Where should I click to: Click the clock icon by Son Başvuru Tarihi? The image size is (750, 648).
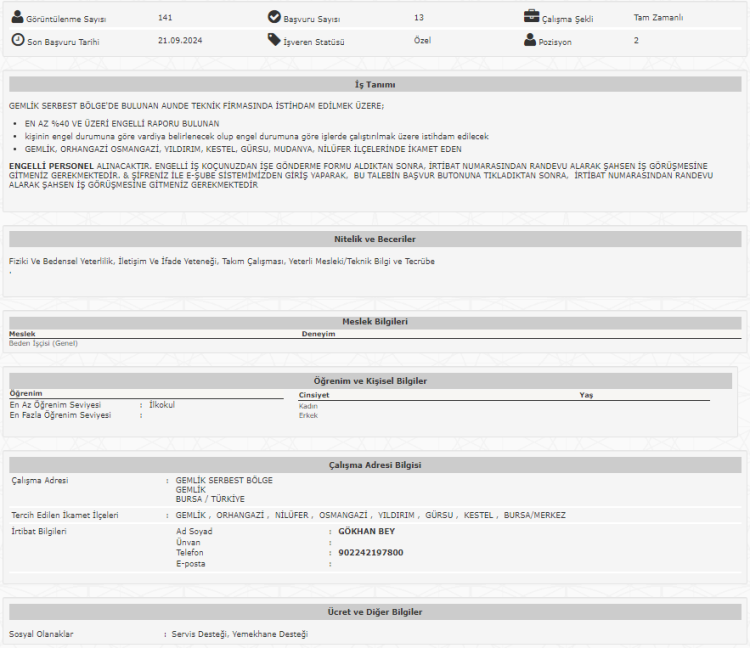tap(17, 40)
